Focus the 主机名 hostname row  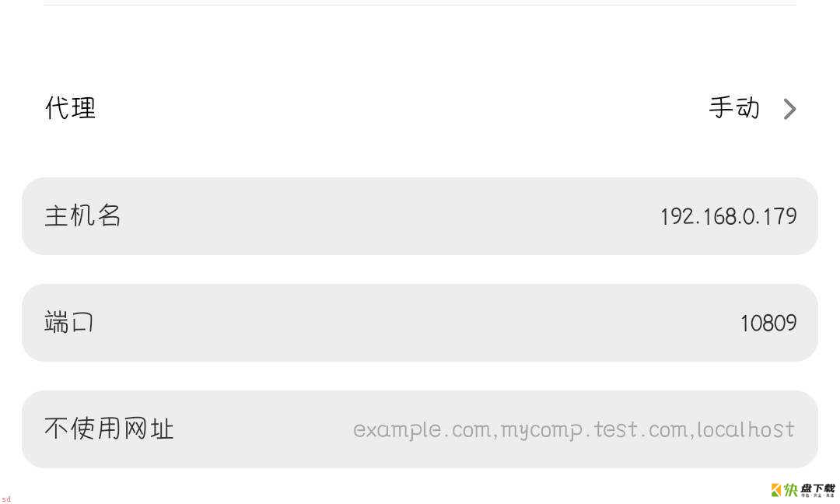tap(420, 216)
